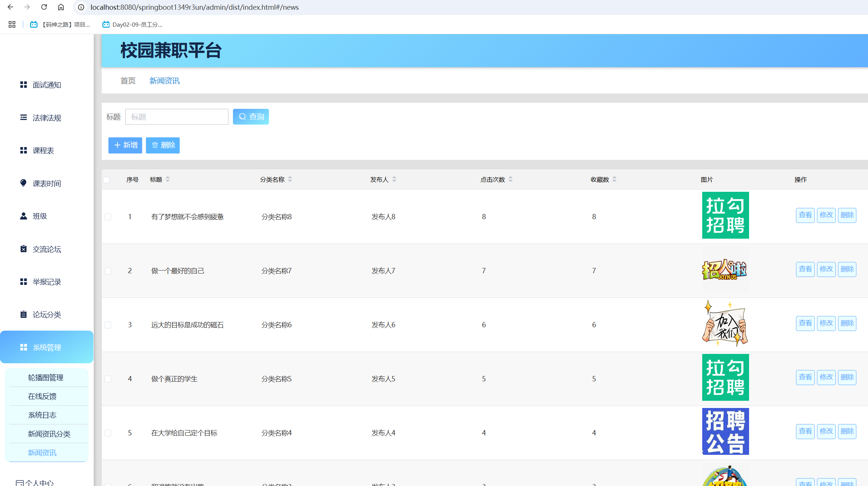The height and width of the screenshot is (486, 868).
Task: Click the 面试通知 grid icon in sidebar
Action: 23,85
